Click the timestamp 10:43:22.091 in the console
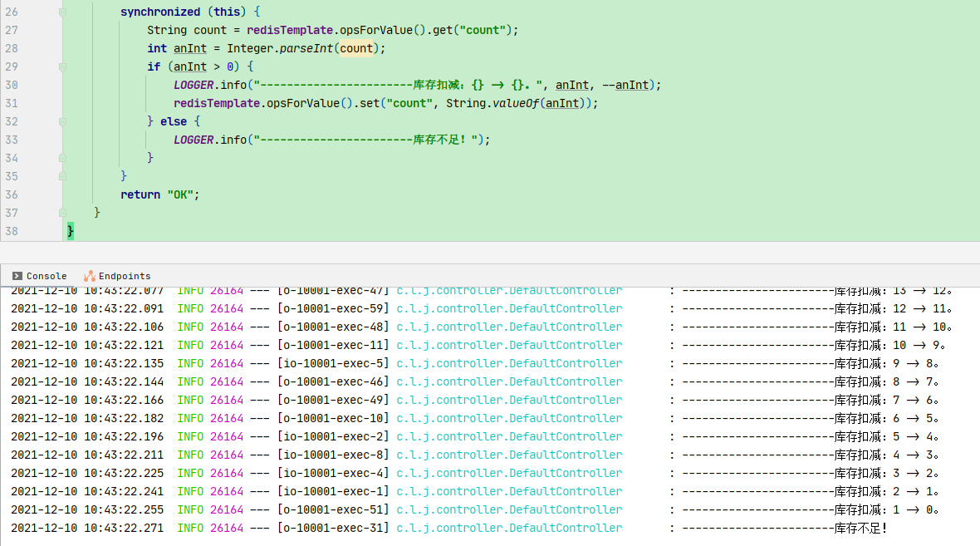 (x=124, y=308)
